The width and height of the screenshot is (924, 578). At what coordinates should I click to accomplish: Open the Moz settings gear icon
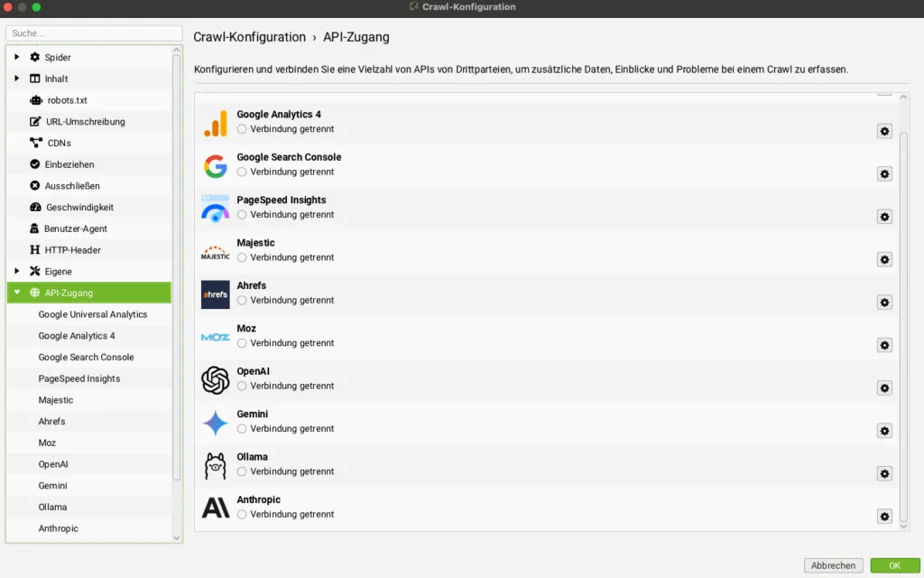(884, 345)
